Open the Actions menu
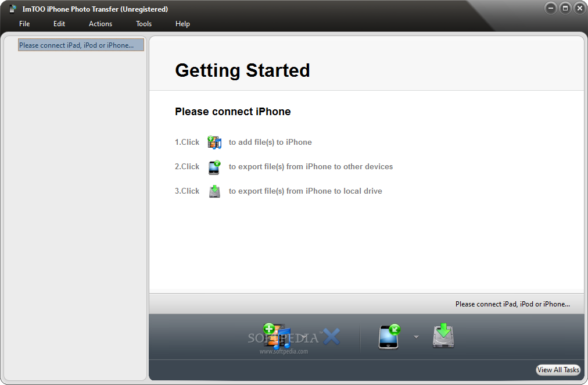588x385 pixels. tap(101, 24)
